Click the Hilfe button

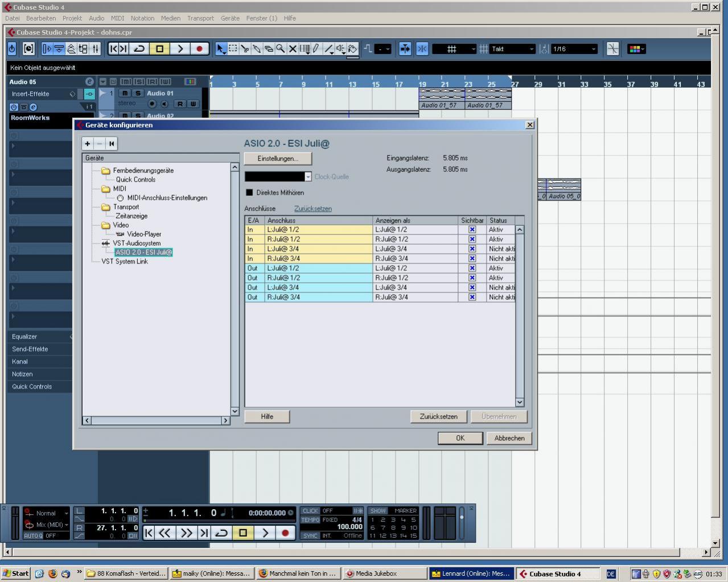[x=267, y=416]
